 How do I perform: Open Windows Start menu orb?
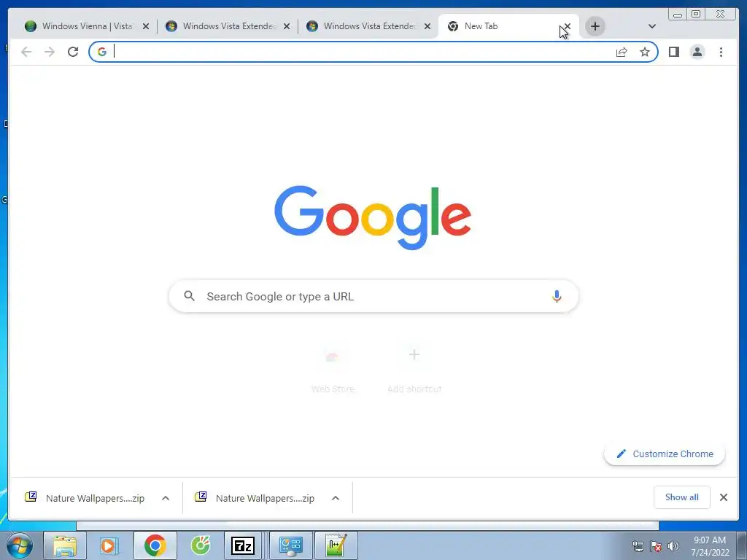pyautogui.click(x=20, y=545)
